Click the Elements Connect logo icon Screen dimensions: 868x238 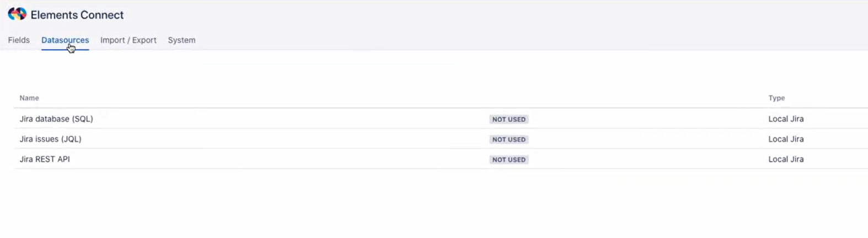point(17,14)
